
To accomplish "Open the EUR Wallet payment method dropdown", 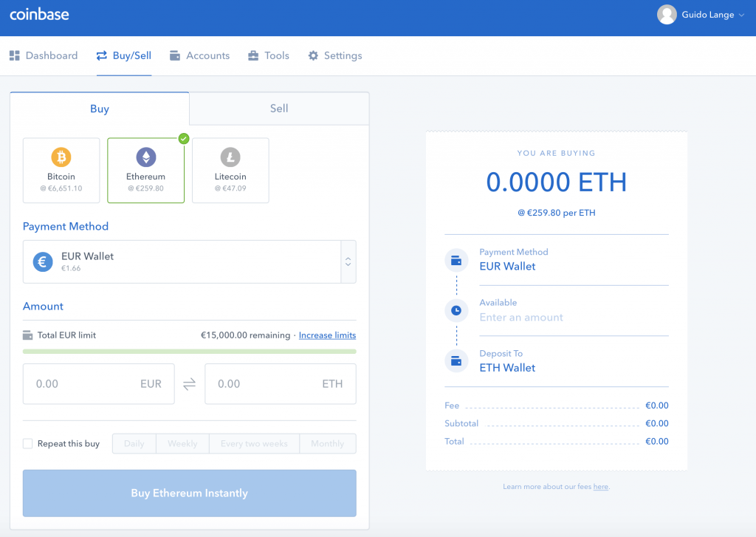I will click(190, 262).
